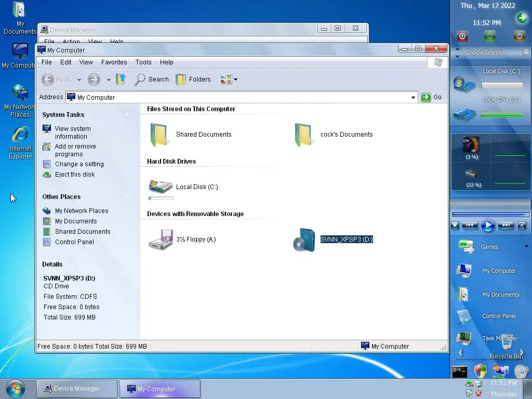Toggle the Folders pane button
This screenshot has width=532, height=399.
(193, 79)
